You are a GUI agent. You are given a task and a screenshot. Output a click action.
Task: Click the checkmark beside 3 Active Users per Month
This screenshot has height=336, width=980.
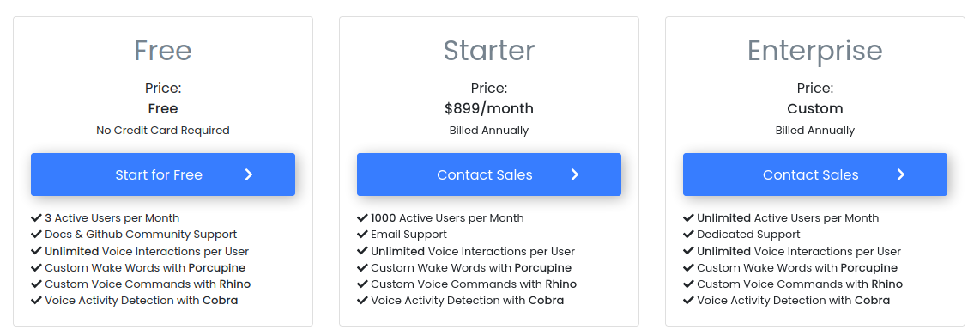[x=36, y=217]
